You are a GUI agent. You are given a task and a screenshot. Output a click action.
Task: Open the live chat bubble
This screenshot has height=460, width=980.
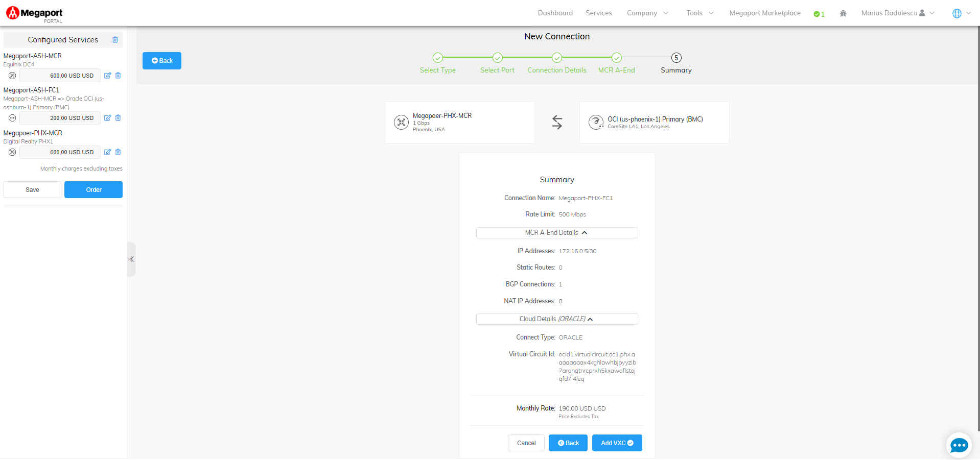coord(959,445)
